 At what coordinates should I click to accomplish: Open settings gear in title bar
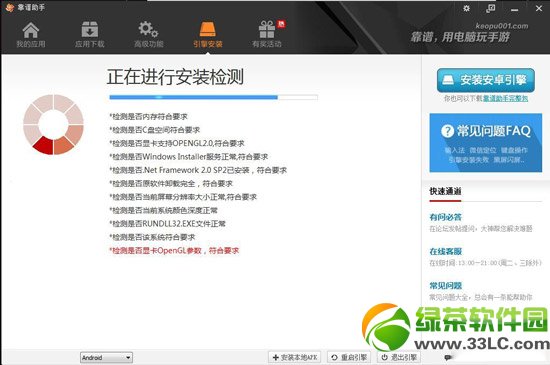tap(467, 8)
